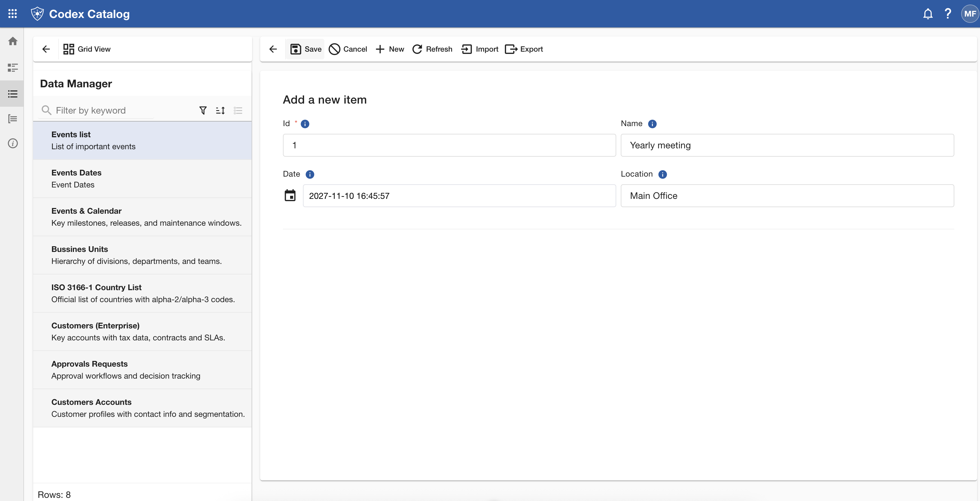Show info for the Location field

662,175
